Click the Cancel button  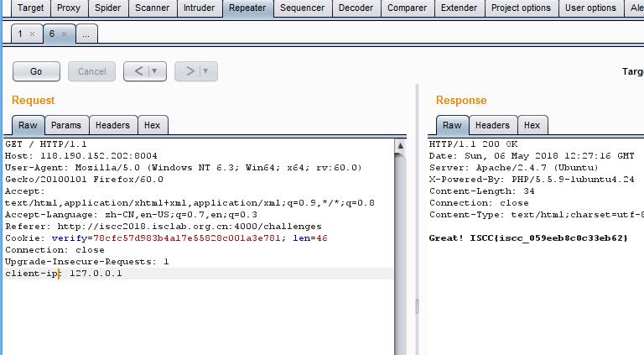pyautogui.click(x=91, y=71)
